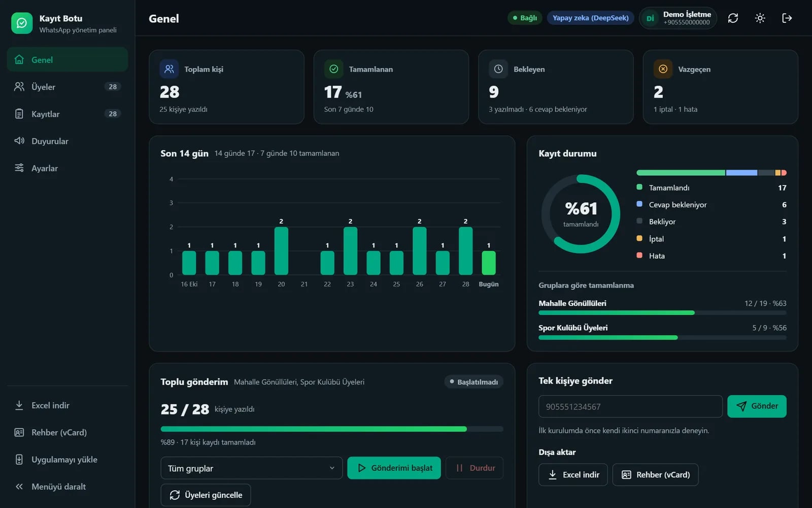Click the logout icon in the top bar

coord(787,18)
